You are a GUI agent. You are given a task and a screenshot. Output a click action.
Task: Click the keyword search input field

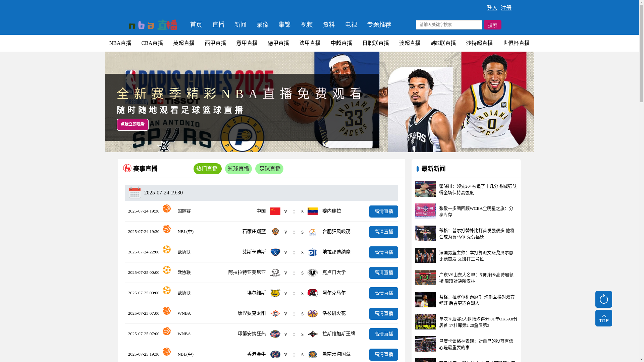click(449, 24)
